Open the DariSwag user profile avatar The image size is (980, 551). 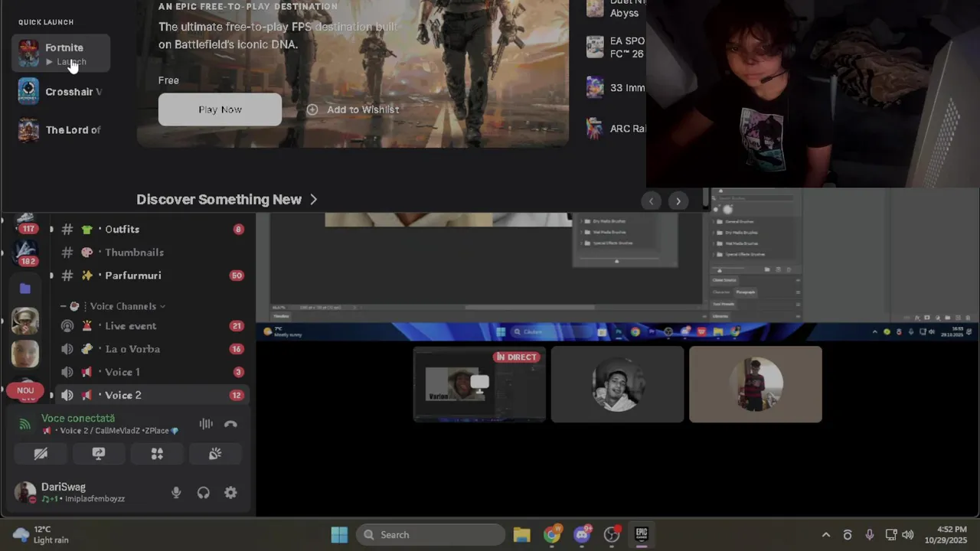tap(25, 492)
